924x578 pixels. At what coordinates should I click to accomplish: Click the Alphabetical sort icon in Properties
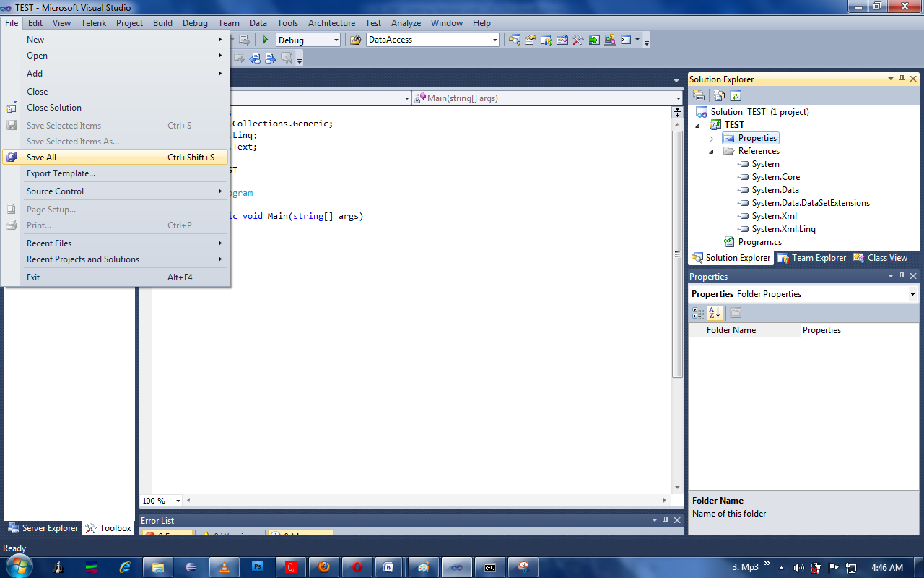[715, 313]
